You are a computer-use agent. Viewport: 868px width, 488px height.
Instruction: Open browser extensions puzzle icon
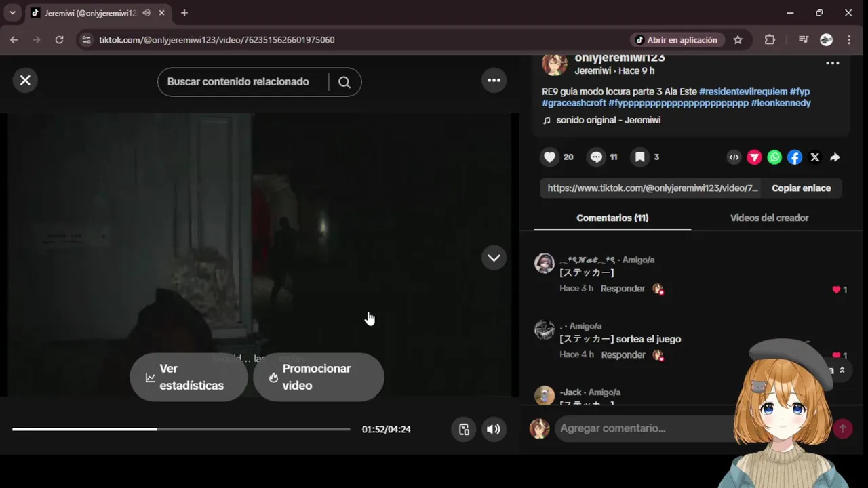point(770,40)
